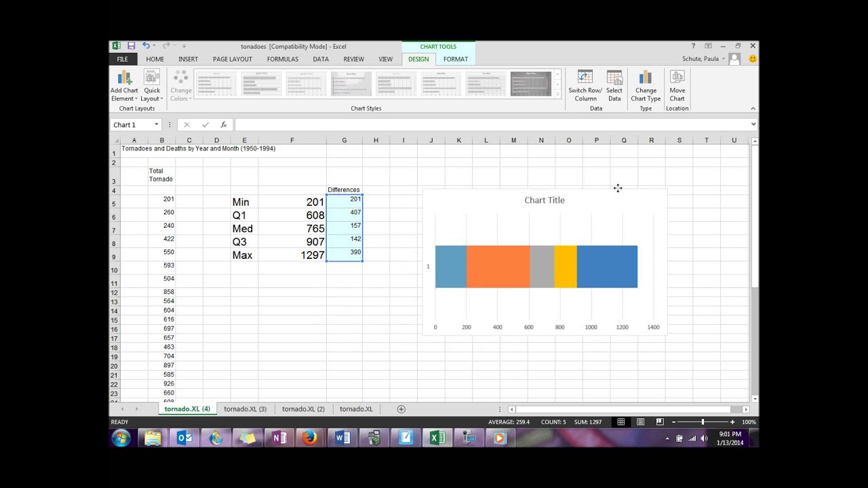This screenshot has height=488, width=868.
Task: Select Normal view in status bar
Action: tap(620, 422)
